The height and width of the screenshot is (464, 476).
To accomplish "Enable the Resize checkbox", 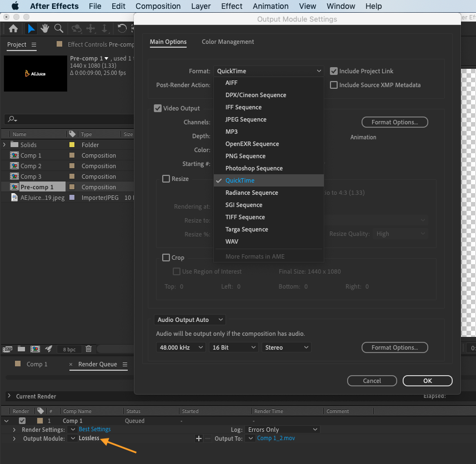I will click(x=166, y=179).
